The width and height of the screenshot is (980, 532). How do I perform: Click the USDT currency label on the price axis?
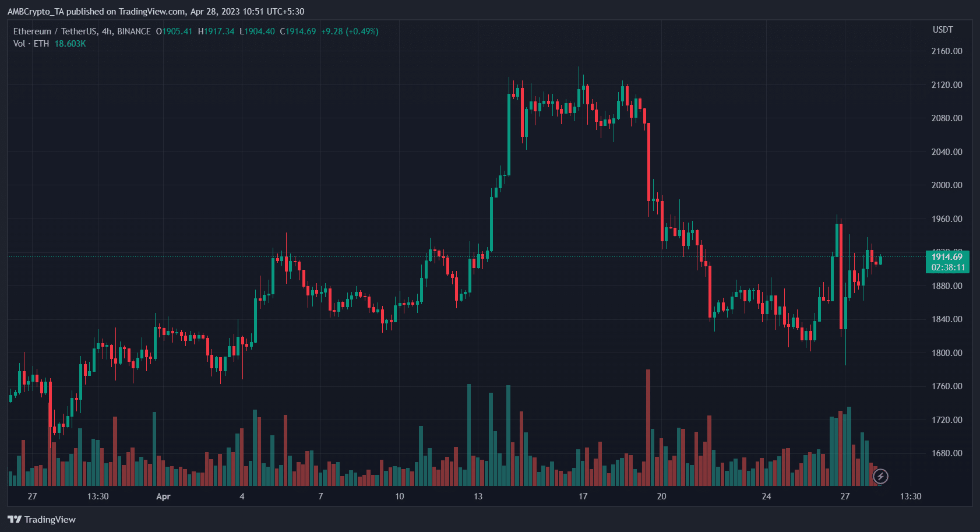pos(943,30)
